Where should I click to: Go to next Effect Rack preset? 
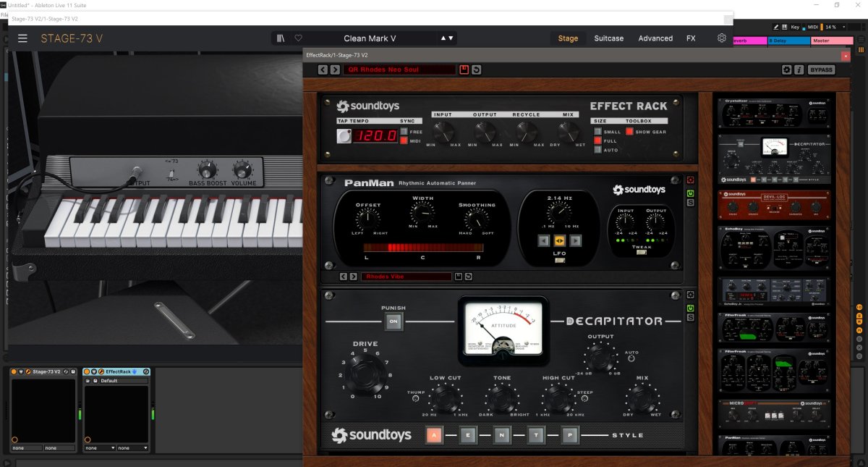coord(334,70)
